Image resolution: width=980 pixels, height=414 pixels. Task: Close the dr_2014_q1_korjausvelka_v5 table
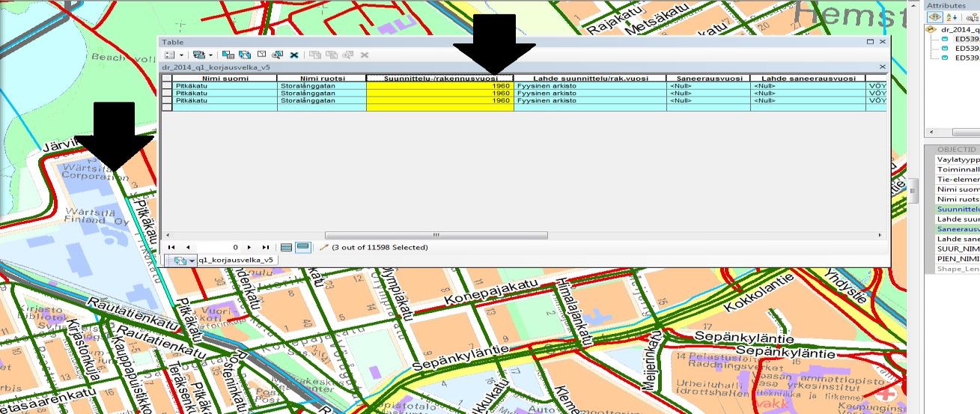click(883, 67)
